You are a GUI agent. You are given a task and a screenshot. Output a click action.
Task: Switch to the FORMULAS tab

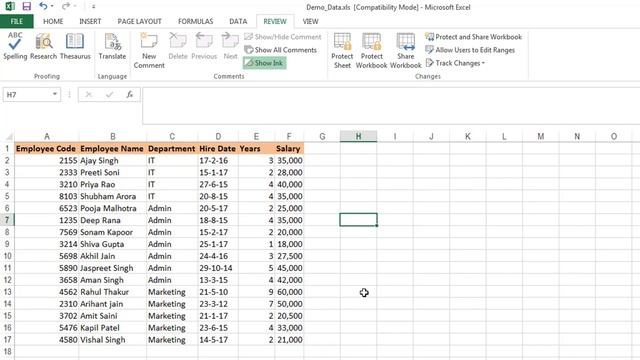[x=196, y=21]
